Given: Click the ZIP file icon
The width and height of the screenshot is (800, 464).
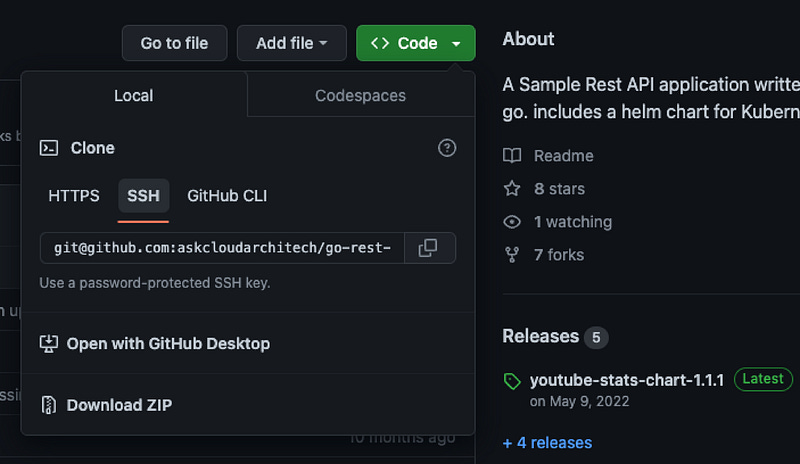Looking at the screenshot, I should 48,405.
